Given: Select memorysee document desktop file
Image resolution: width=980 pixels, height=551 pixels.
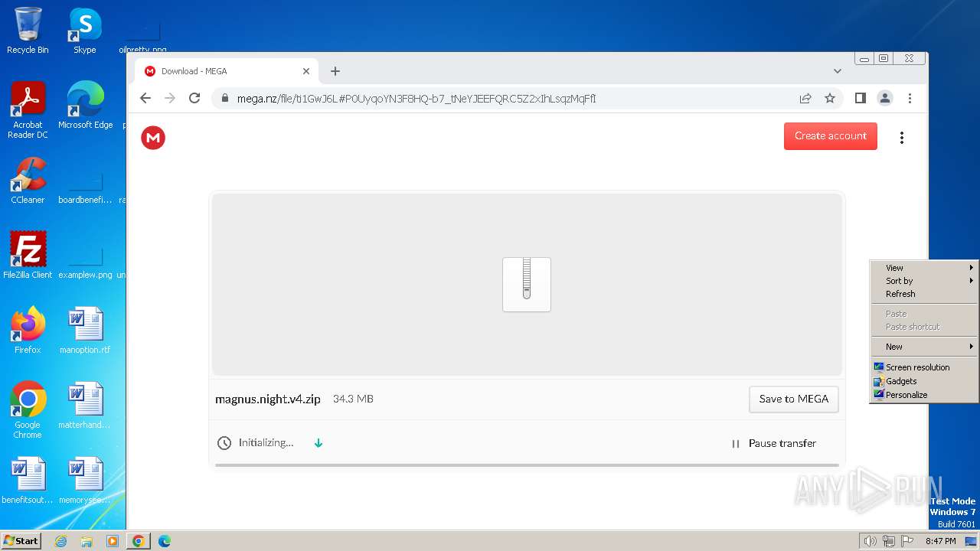Looking at the screenshot, I should point(85,480).
